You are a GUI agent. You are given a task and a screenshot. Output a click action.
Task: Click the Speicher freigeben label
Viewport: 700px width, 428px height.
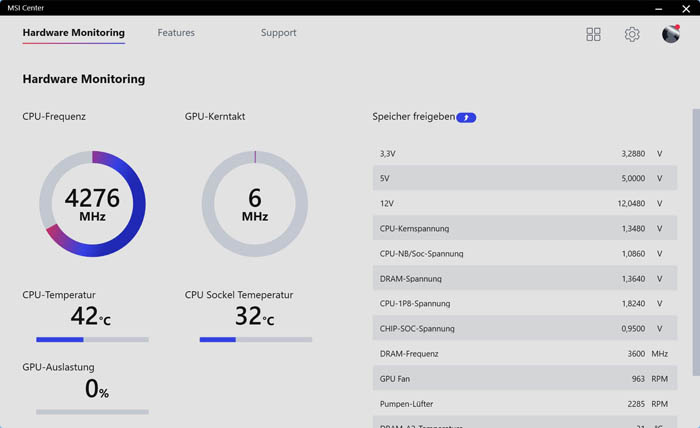pos(413,116)
